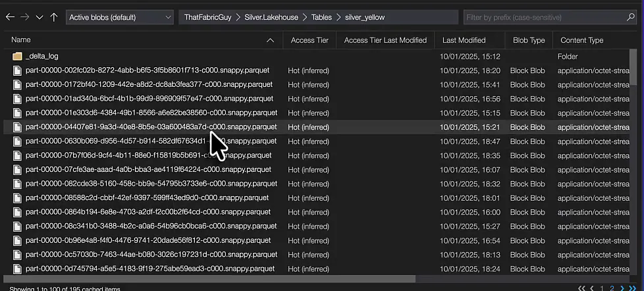Click page 1 pagination number
This screenshot has height=291, width=644.
coord(602,288)
